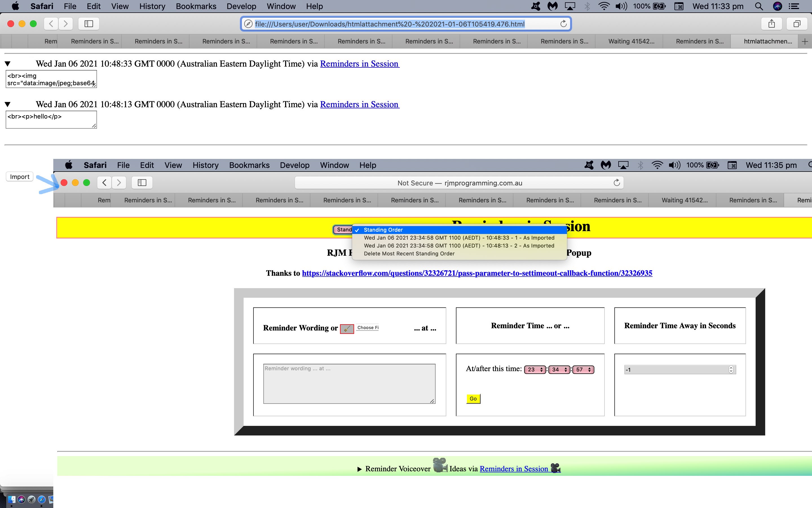Open the seconds-away dropdown showing -1

680,370
